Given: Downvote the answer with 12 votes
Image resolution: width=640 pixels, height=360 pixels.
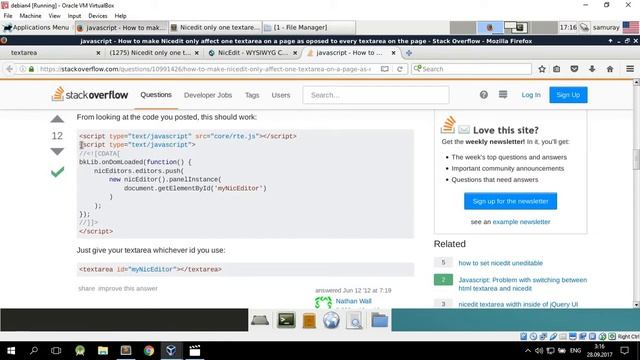Looking at the screenshot, I should [x=57, y=151].
